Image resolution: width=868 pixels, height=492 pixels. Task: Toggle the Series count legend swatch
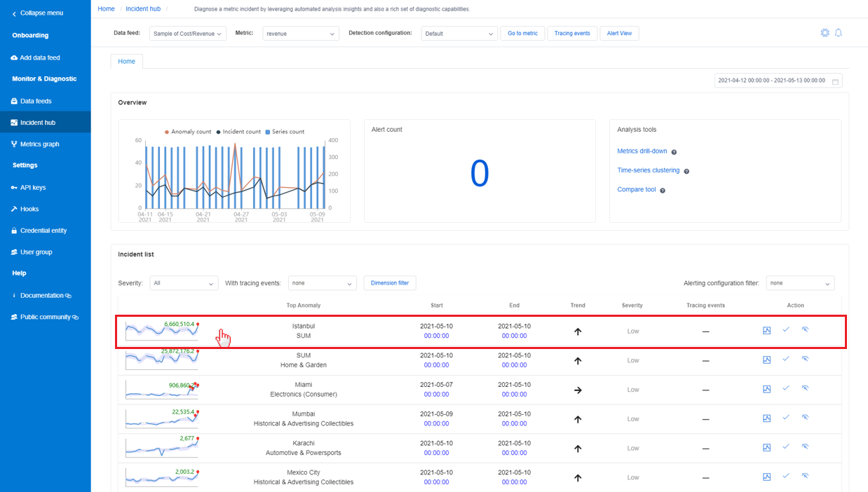coord(267,132)
